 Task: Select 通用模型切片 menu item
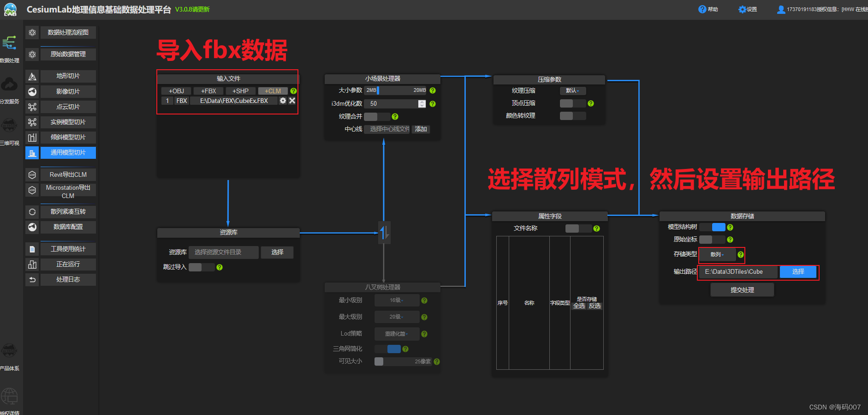[68, 153]
